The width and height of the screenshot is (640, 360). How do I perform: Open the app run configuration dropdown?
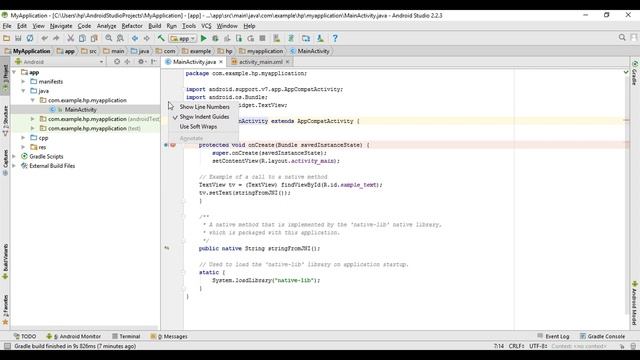183,38
